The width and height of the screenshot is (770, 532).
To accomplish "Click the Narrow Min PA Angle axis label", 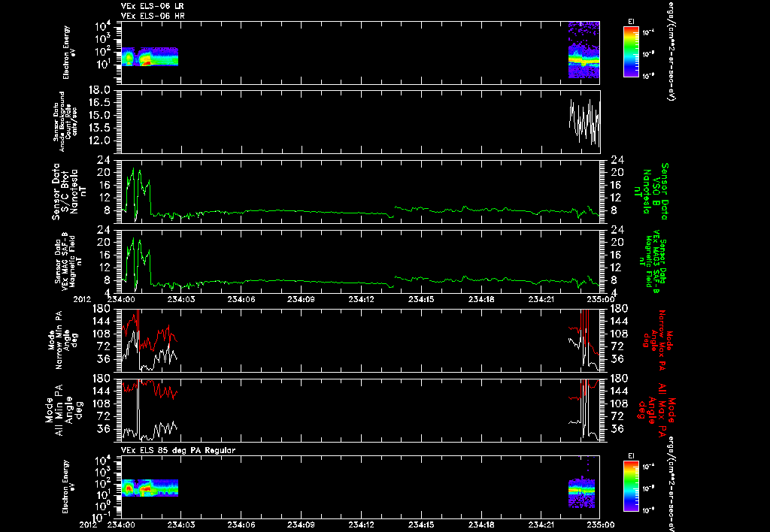I will [x=63, y=339].
